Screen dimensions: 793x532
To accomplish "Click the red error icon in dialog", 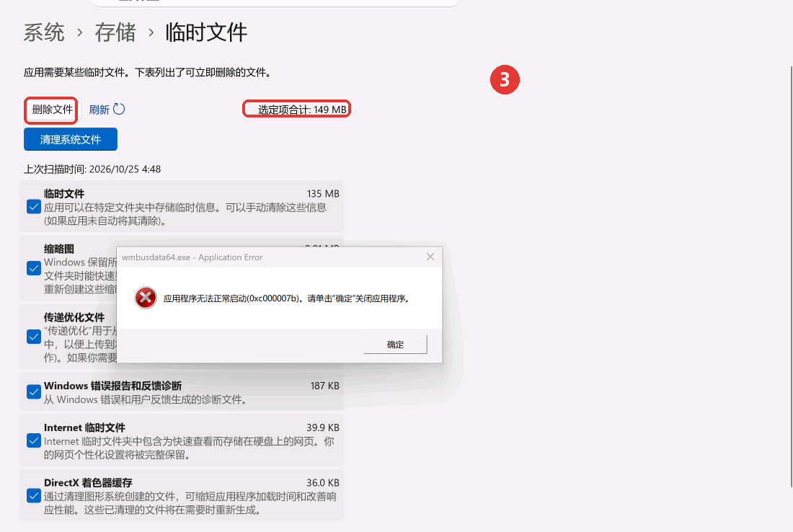I will [x=146, y=297].
